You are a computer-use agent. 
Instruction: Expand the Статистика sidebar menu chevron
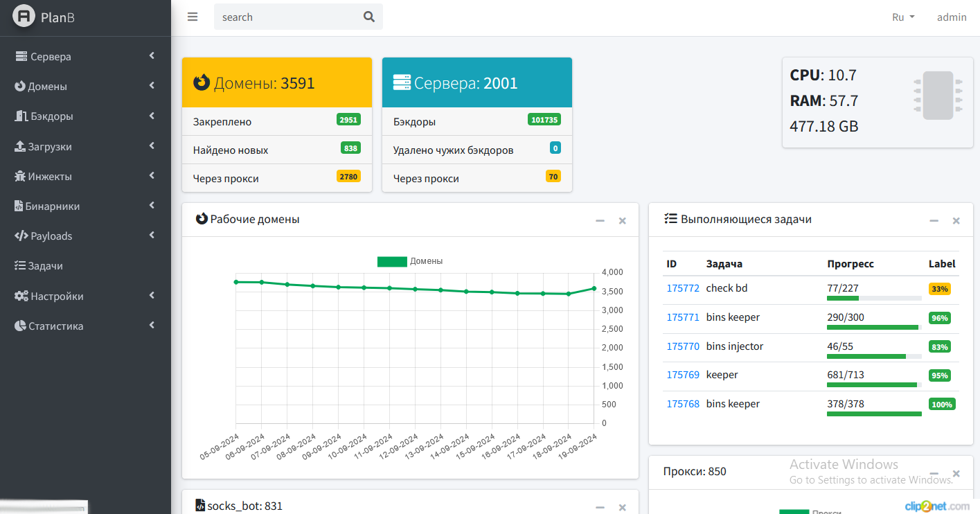click(x=152, y=326)
